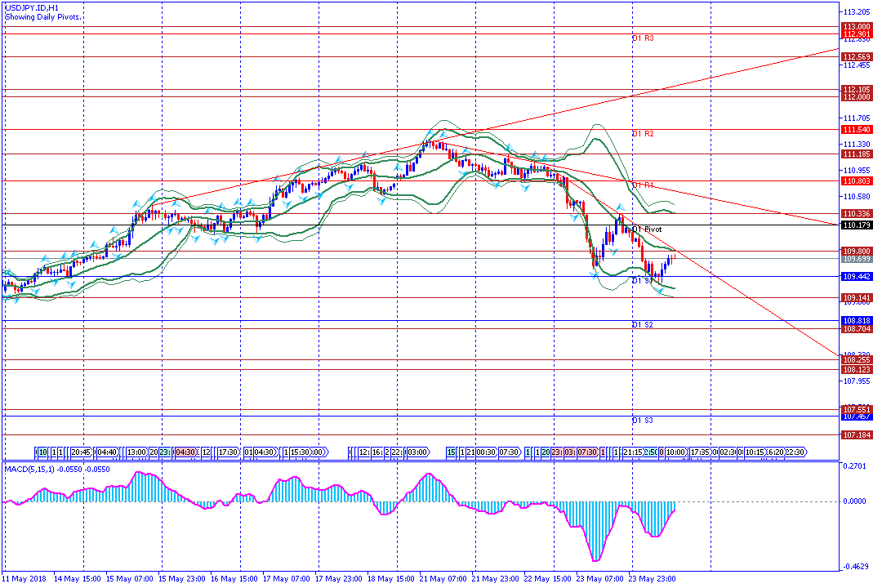Select the 111.185 price level tag
This screenshot has height=588, width=882.
(x=857, y=154)
